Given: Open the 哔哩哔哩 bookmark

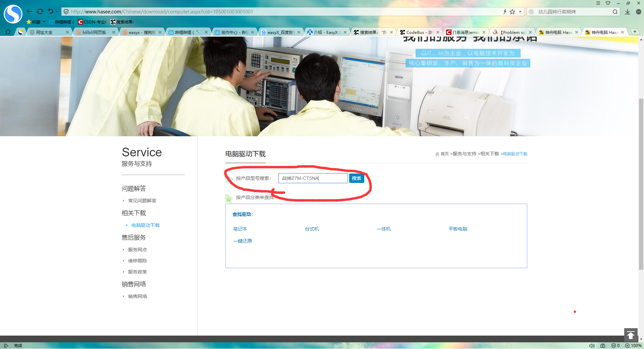Looking at the screenshot, I should click(61, 22).
